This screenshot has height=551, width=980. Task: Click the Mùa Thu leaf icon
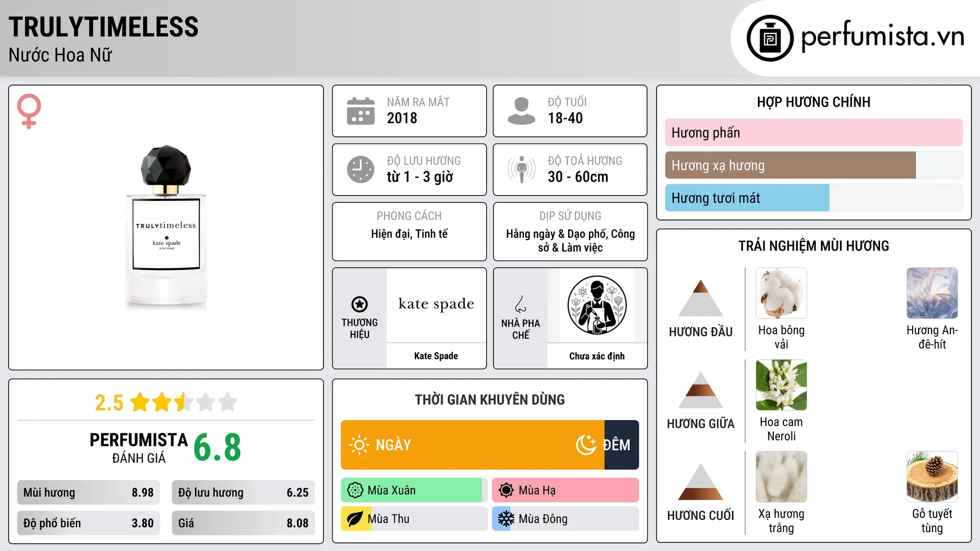tap(355, 519)
